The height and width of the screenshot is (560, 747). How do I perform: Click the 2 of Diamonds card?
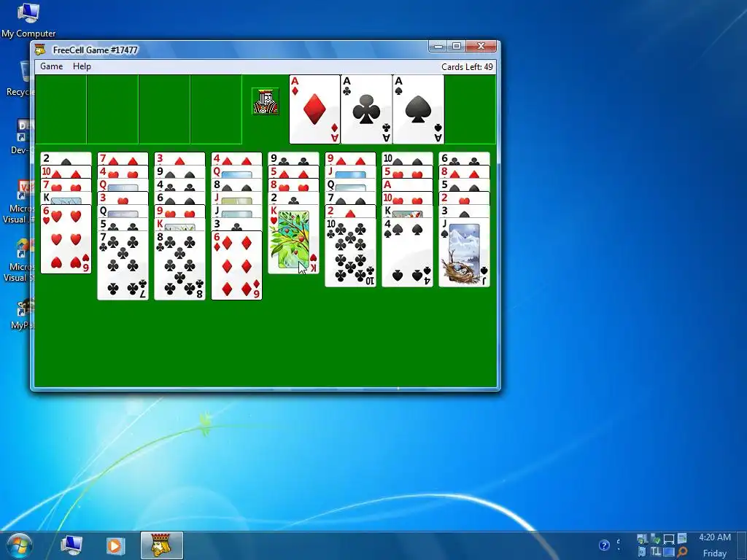(x=351, y=211)
